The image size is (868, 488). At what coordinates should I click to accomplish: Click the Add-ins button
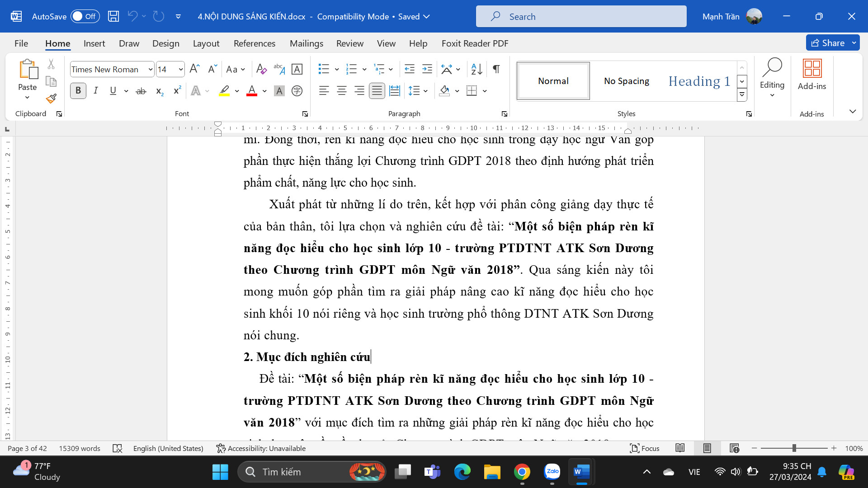[x=812, y=75]
